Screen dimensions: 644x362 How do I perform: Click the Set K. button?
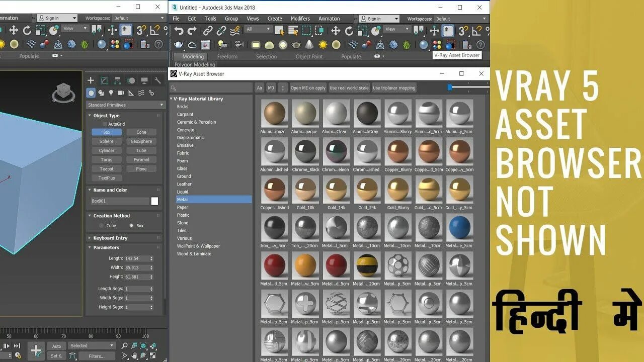[56, 356]
